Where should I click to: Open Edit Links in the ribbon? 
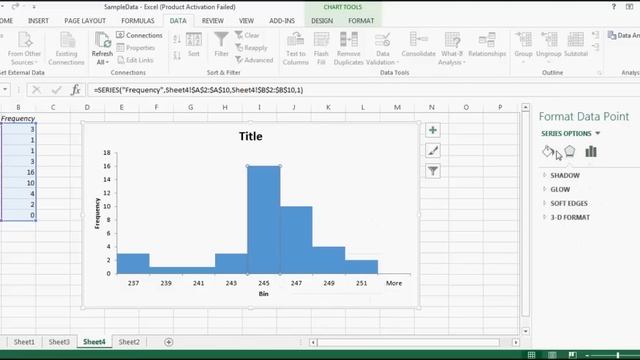tap(135, 60)
